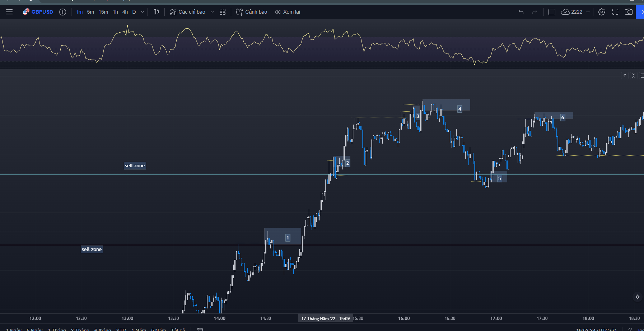This screenshot has width=644, height=331.
Task: Click the 18:00 time axis label
Action: pyautogui.click(x=588, y=318)
